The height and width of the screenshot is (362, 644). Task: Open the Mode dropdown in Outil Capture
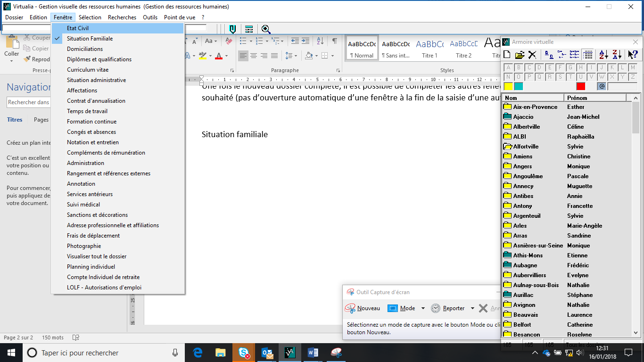tap(423, 308)
